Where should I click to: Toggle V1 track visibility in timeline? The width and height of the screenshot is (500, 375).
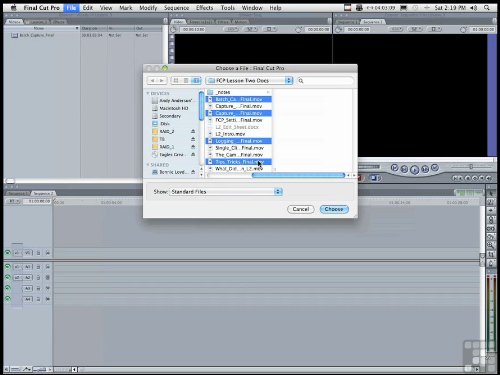7,253
